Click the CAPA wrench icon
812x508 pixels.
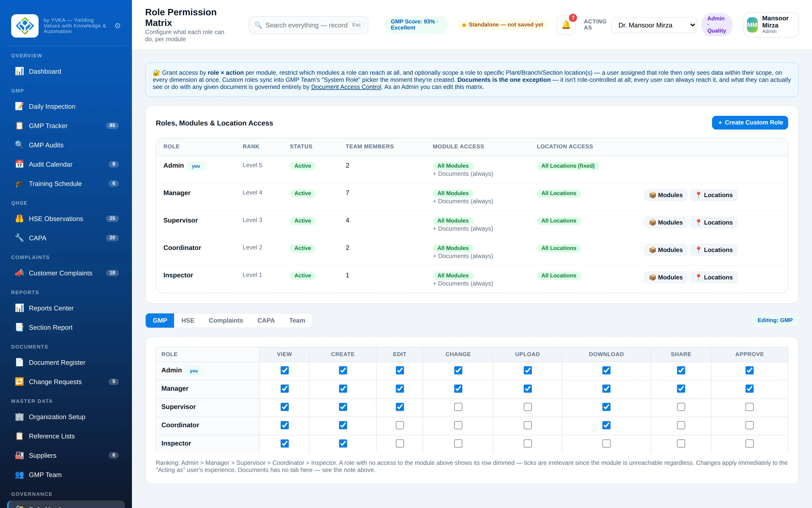20,238
